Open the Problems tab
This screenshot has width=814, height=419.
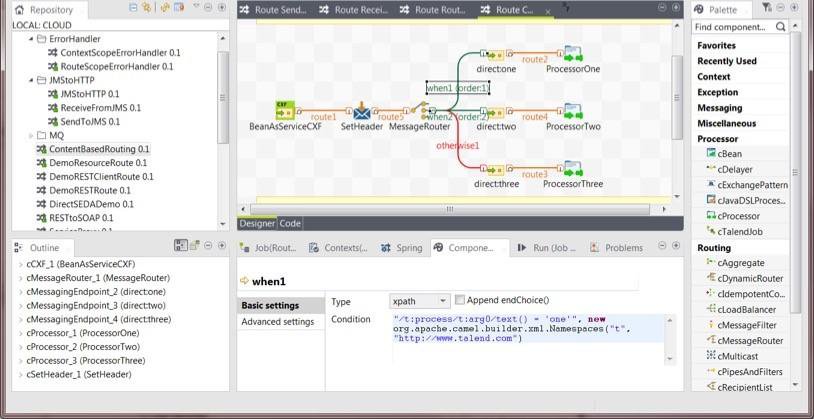click(617, 248)
